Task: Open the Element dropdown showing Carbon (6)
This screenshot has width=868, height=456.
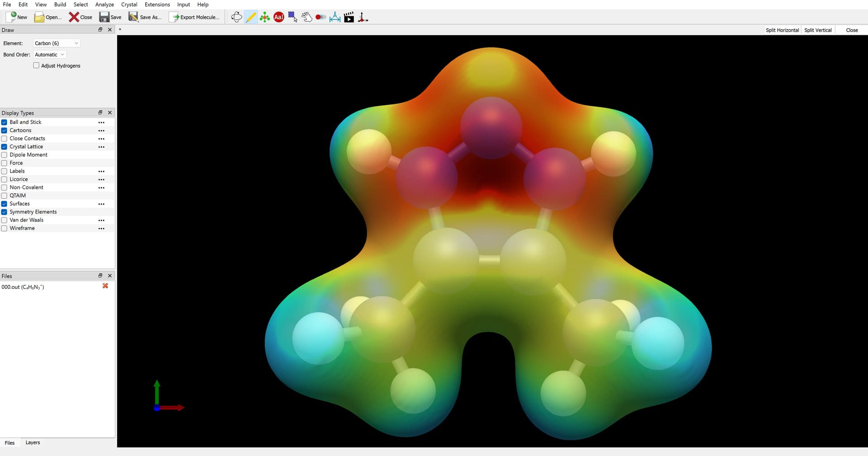Action: [57, 43]
